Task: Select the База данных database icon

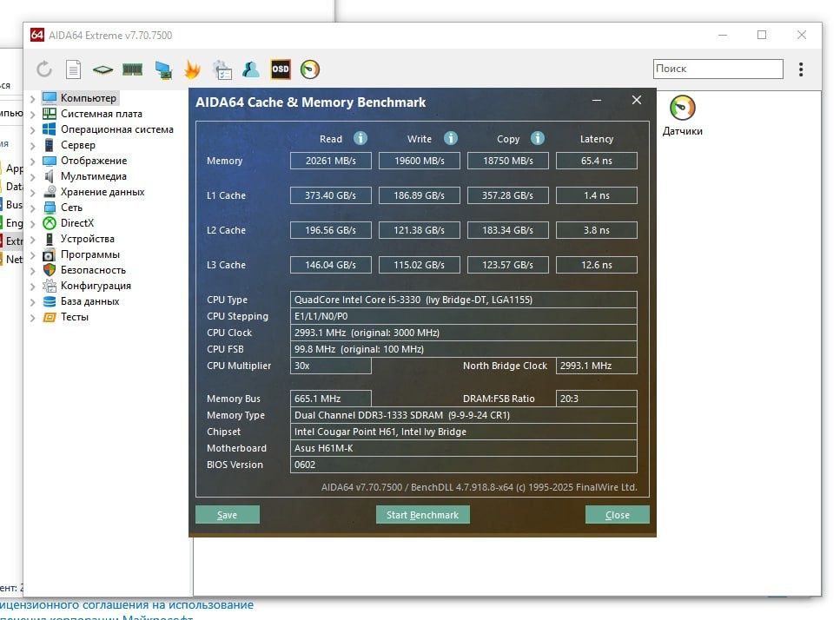Action: 50,301
